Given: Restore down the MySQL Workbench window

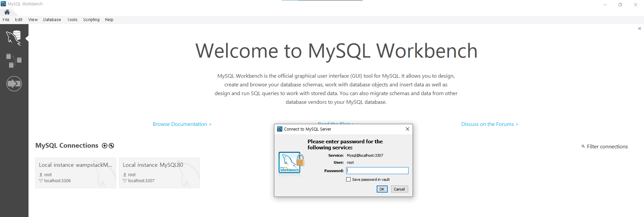Looking at the screenshot, I should pyautogui.click(x=620, y=5).
